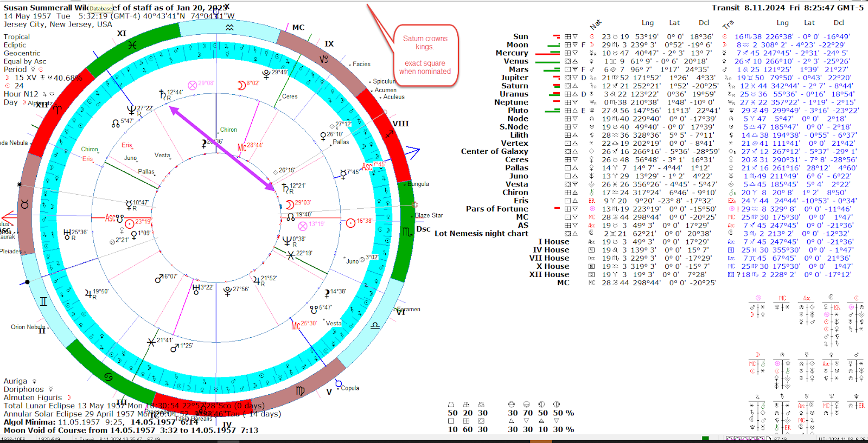Click natal Moon at 29°03' in the chart
This screenshot has width=868, height=443.
point(290,204)
